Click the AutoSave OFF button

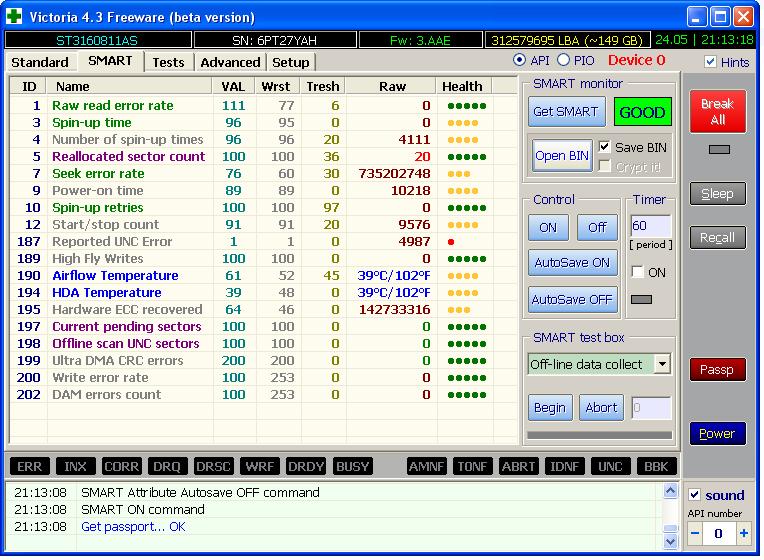pyautogui.click(x=573, y=299)
